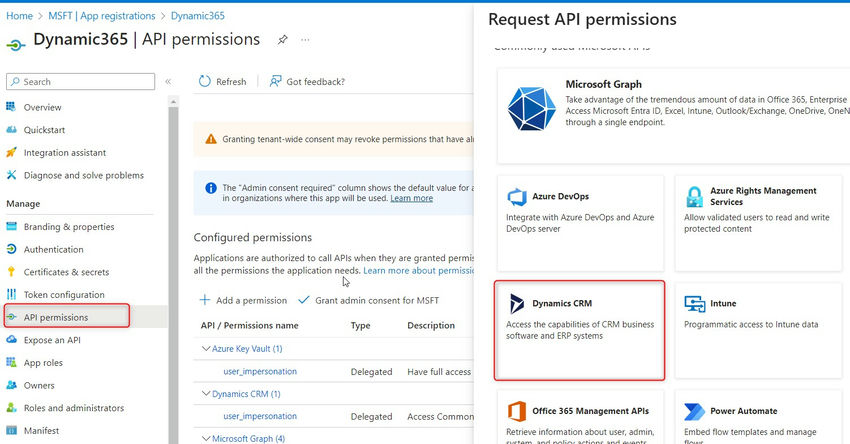Click the Intune logo icon
850x444 pixels.
(x=694, y=304)
